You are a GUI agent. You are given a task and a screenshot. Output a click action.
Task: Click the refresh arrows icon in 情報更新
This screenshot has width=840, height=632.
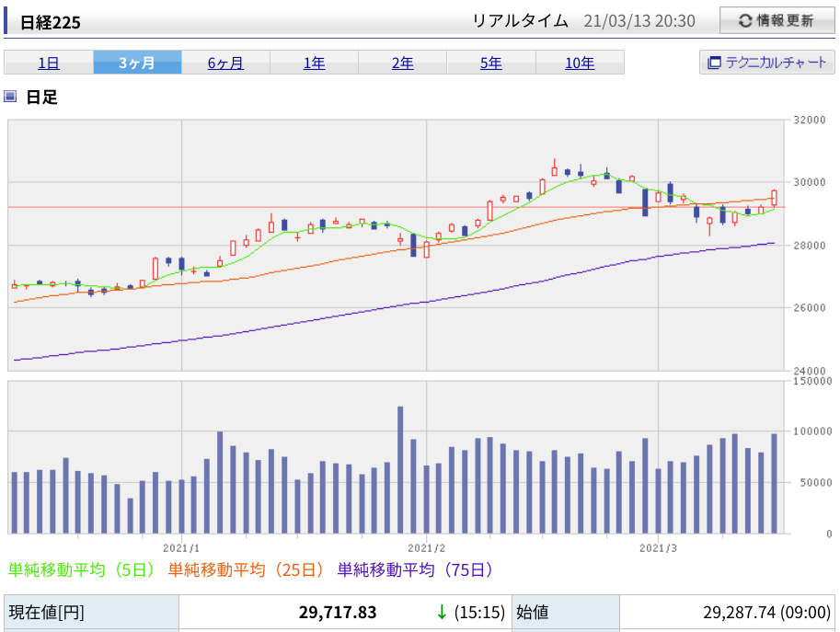(x=745, y=21)
